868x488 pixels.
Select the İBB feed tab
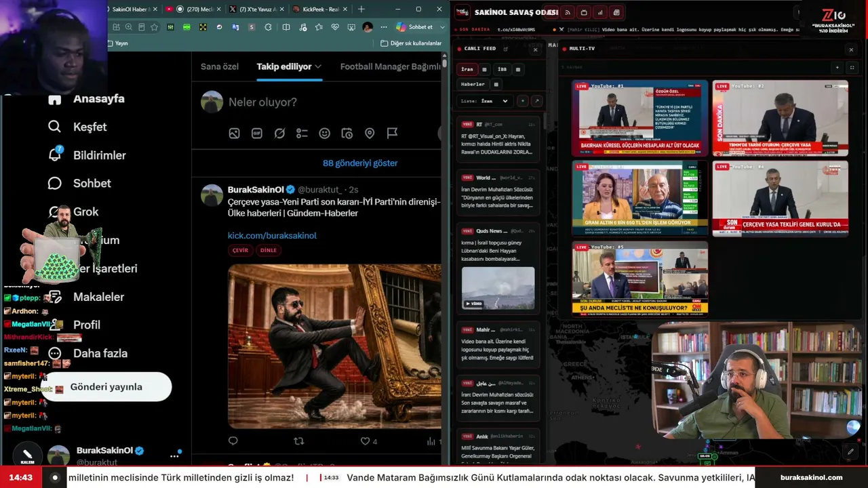(502, 69)
